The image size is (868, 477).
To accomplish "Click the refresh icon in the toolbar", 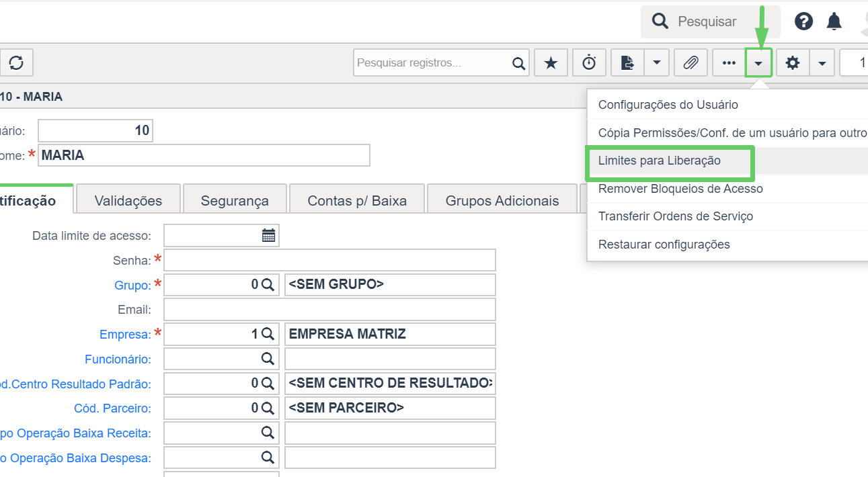I will 16,63.
